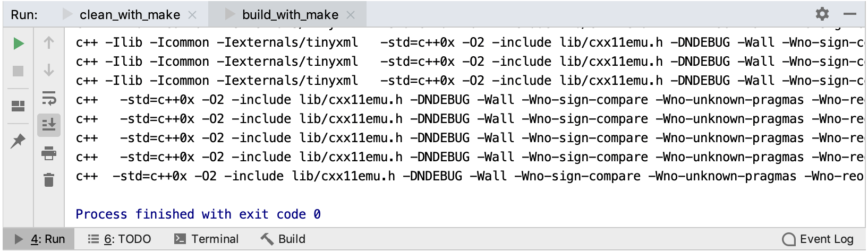Click the Up the stack trace arrow
868x252 pixels.
tap(49, 43)
